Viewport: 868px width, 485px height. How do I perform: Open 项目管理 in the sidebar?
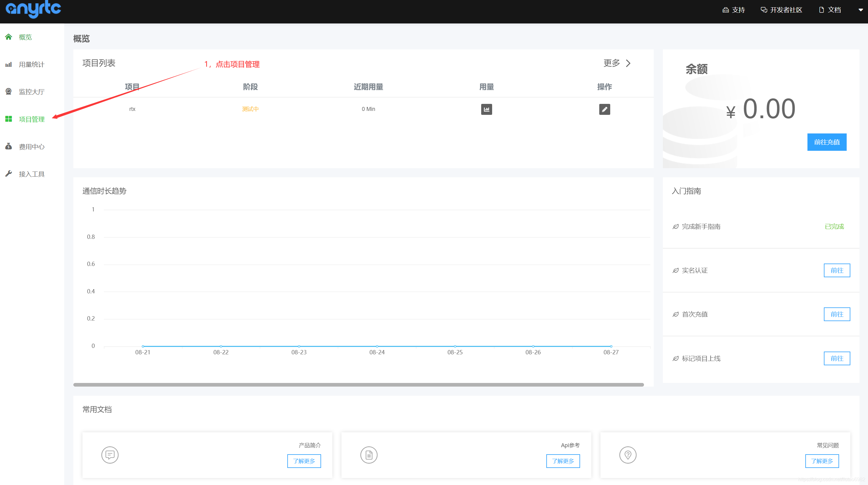tap(31, 119)
